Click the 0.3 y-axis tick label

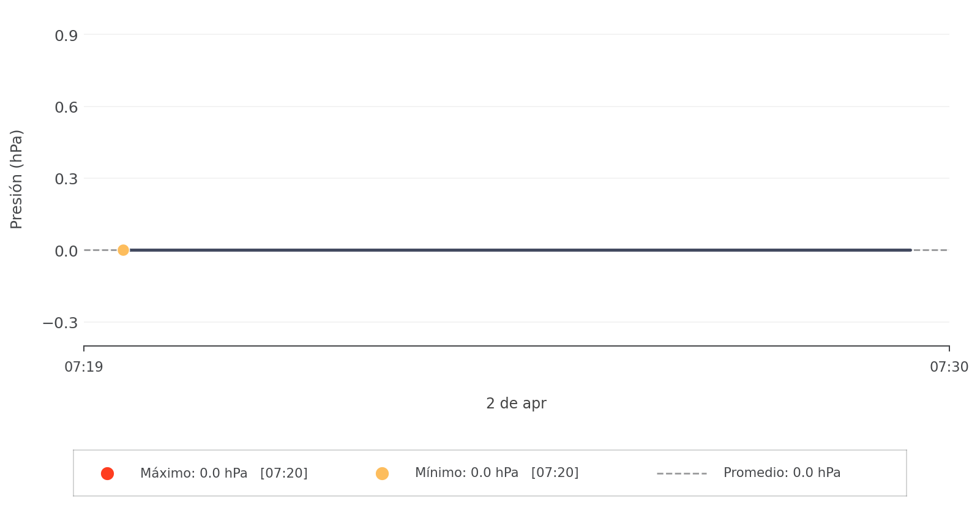66,179
